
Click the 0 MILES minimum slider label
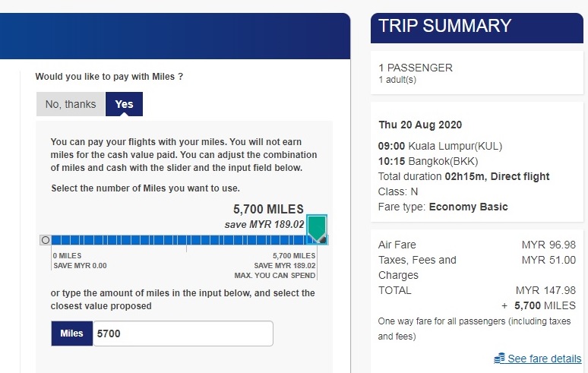tap(67, 256)
